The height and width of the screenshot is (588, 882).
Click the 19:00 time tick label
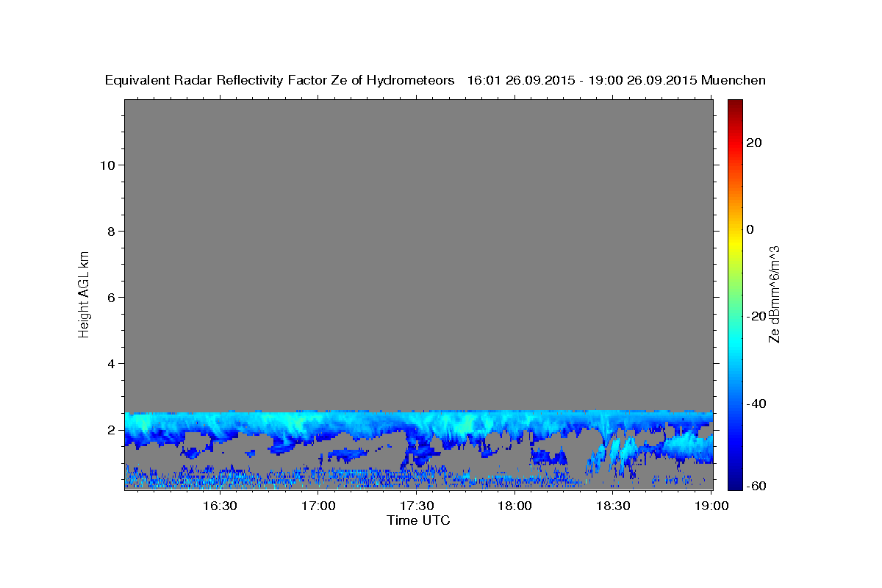point(711,506)
